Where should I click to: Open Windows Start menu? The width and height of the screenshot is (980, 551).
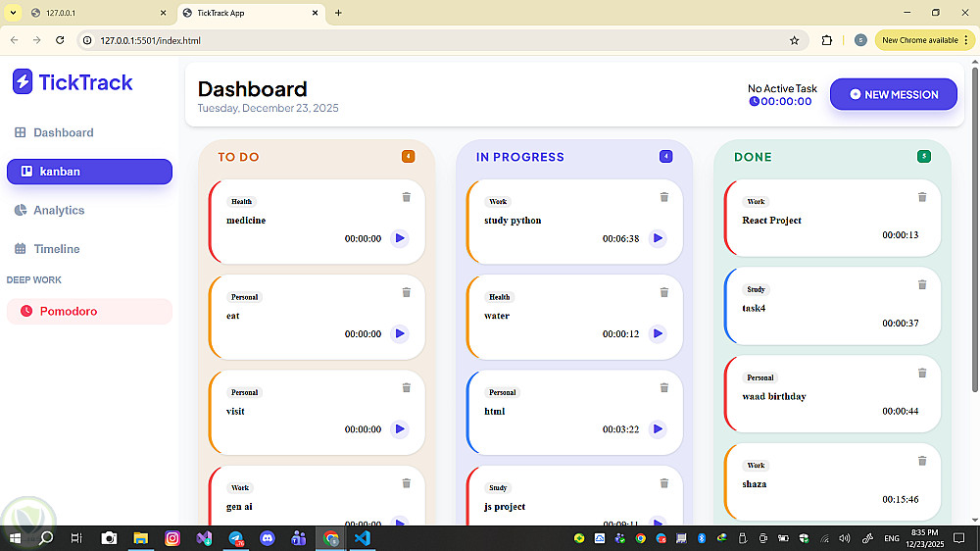click(15, 538)
